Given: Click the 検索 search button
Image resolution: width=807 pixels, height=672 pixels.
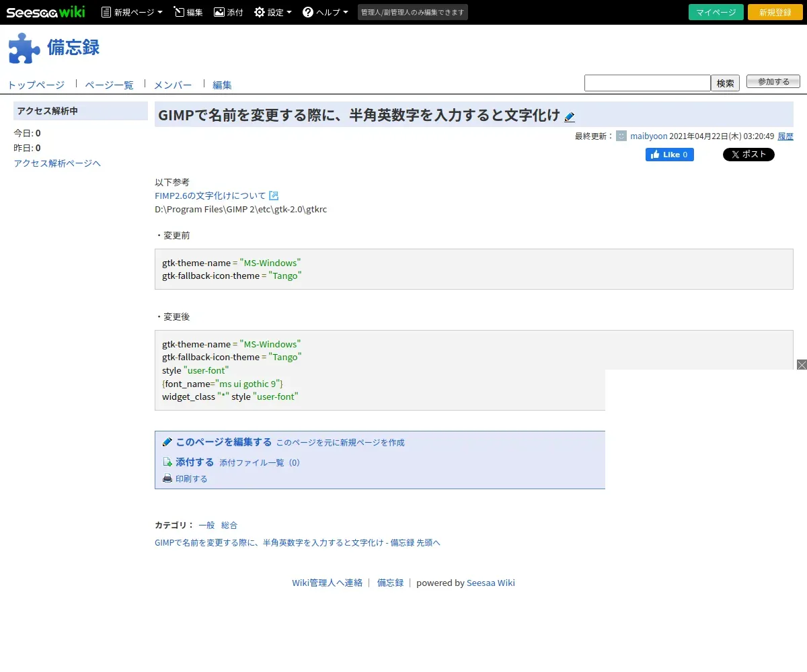Looking at the screenshot, I should (x=726, y=83).
